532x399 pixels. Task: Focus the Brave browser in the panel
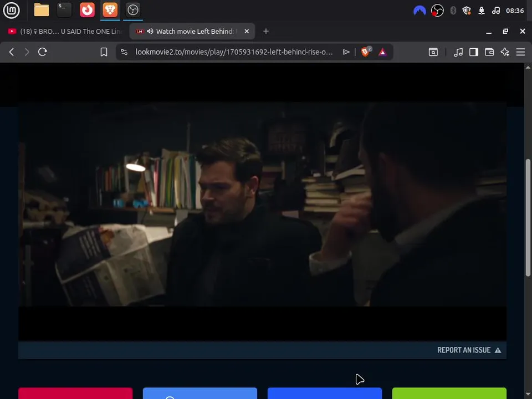[110, 10]
